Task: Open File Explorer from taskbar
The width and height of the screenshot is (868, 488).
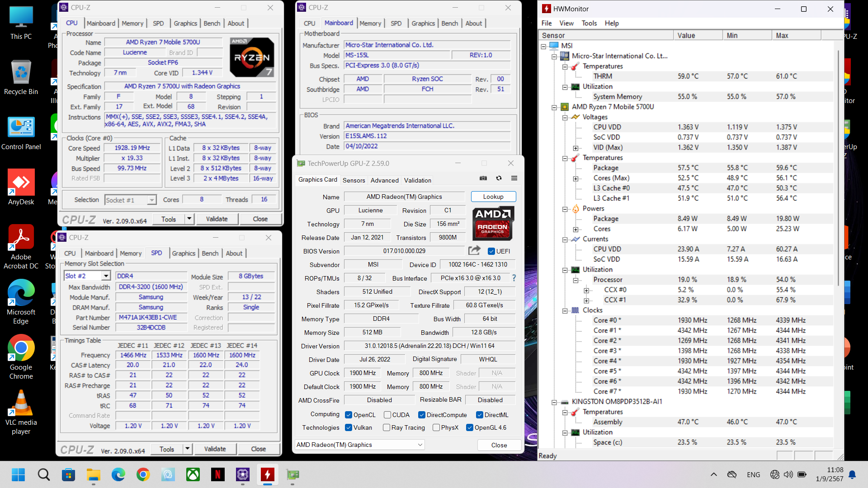Action: pos(93,474)
